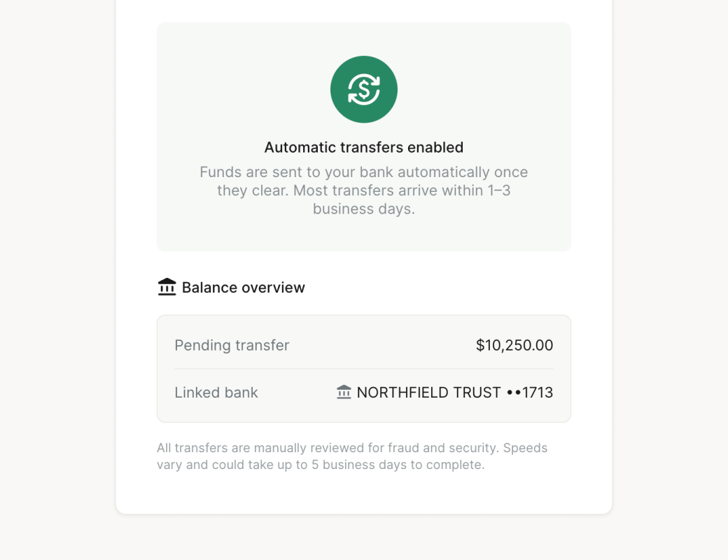Viewport: 728px width, 560px height.
Task: Select the Balance overview heading text
Action: [x=244, y=287]
